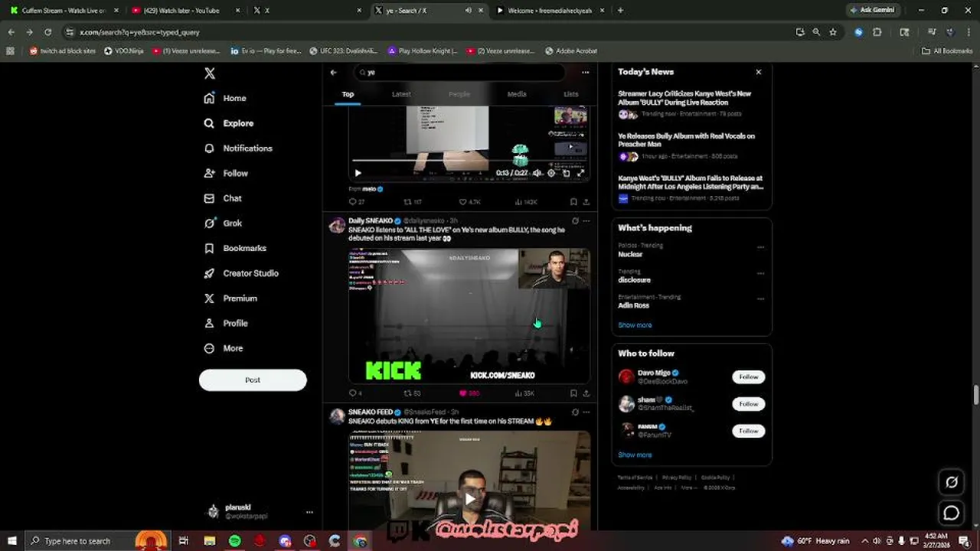
Task: Bookmark the top video post
Action: point(573,202)
